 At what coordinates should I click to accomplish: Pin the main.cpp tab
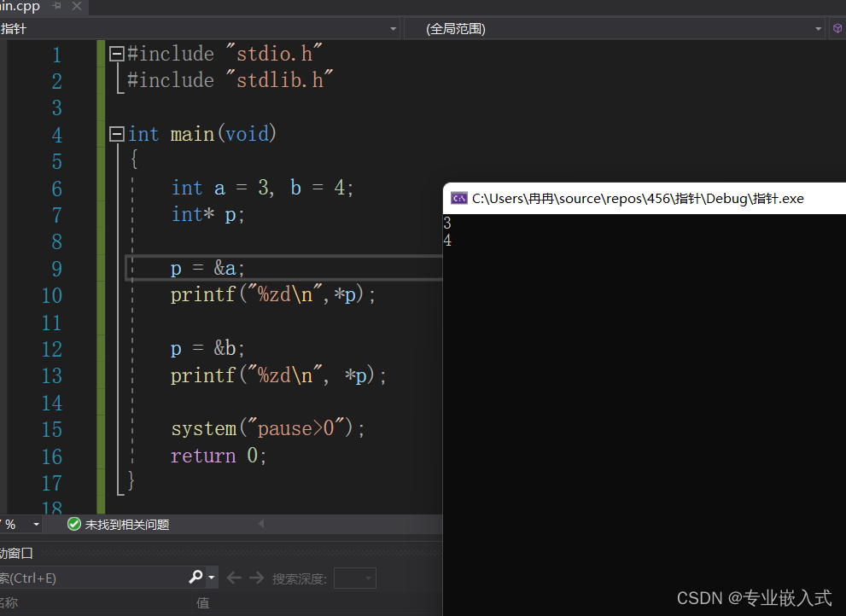[x=56, y=6]
